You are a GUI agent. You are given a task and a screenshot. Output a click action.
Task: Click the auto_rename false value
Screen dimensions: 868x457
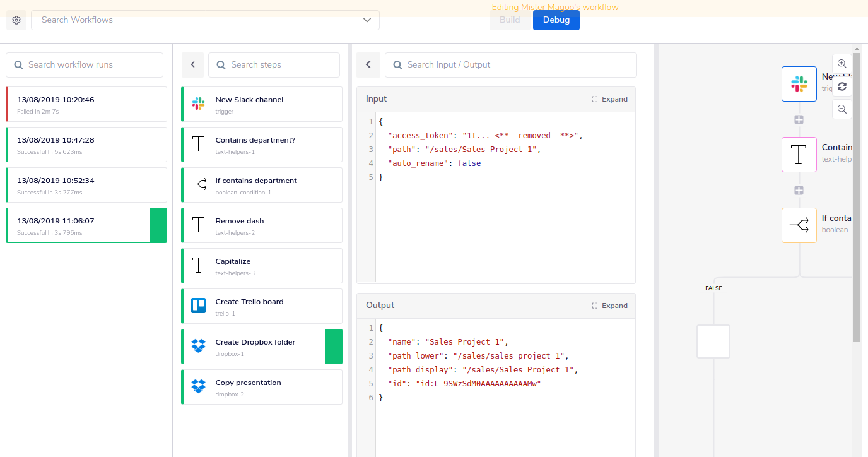(x=469, y=163)
